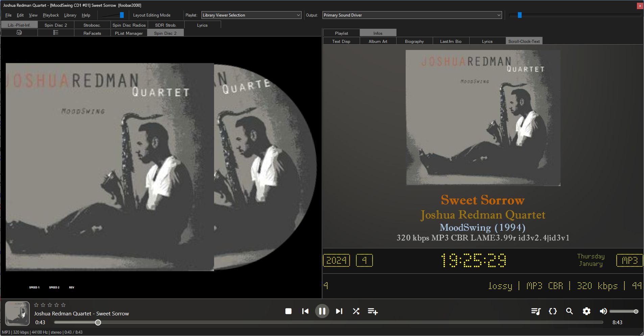
Task: Switch to the Lib.-Plist-Inf. tab
Action: tap(19, 25)
